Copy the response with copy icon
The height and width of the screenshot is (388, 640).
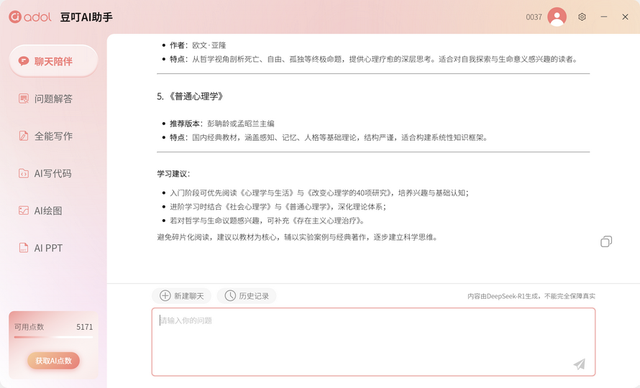click(x=606, y=242)
